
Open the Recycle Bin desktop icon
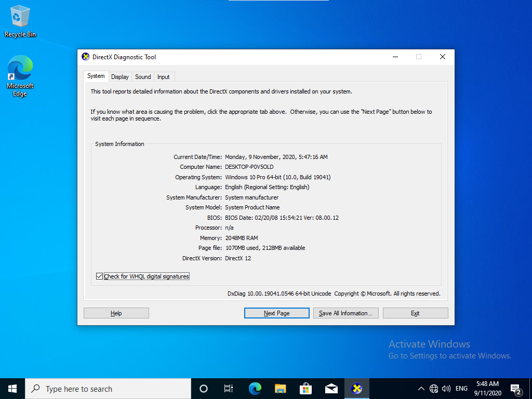click(x=20, y=21)
